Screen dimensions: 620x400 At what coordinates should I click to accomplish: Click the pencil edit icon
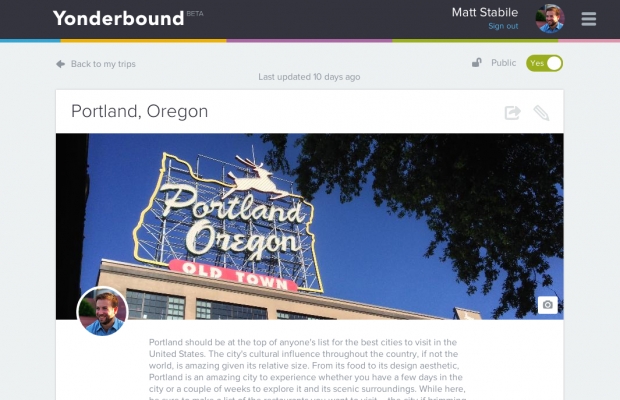coord(541,113)
